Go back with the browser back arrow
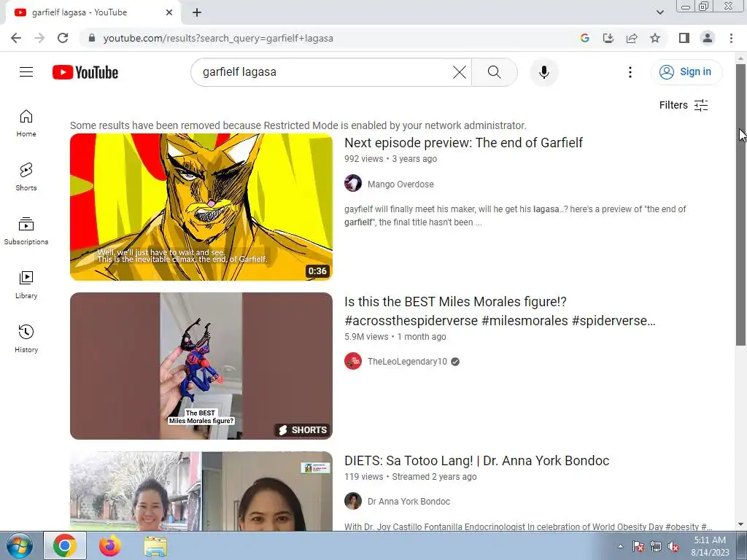The height and width of the screenshot is (560, 747). click(16, 38)
